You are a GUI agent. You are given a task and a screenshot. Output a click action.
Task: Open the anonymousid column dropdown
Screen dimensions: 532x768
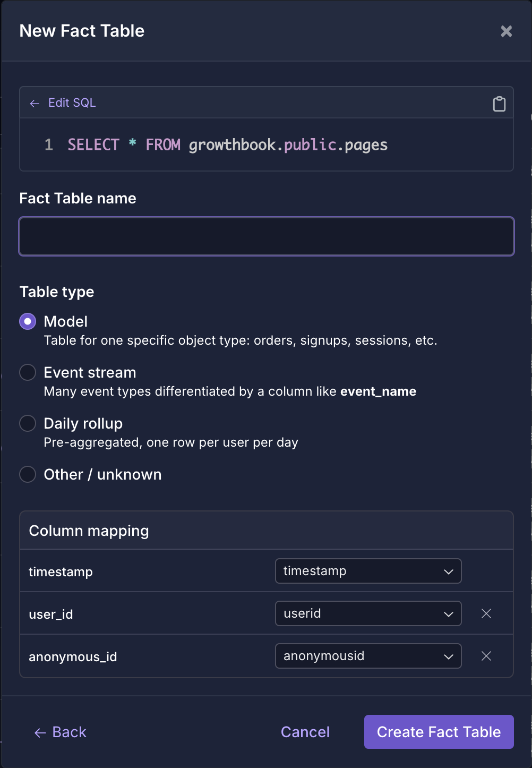click(x=368, y=656)
